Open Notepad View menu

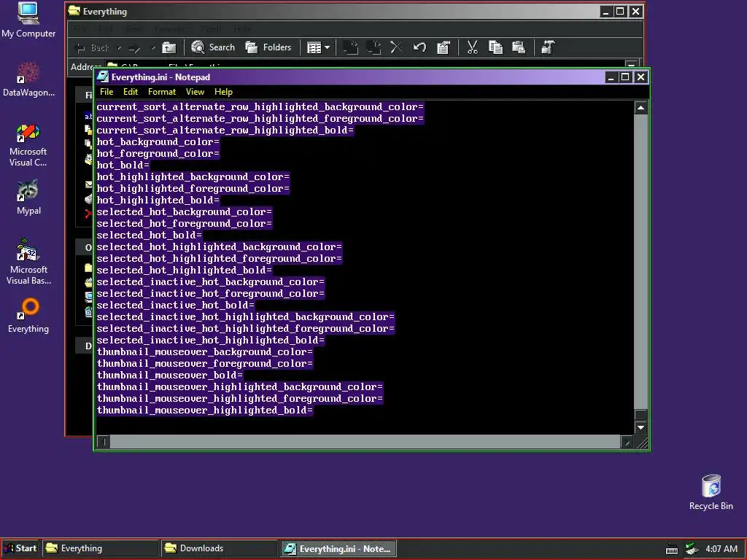point(195,92)
